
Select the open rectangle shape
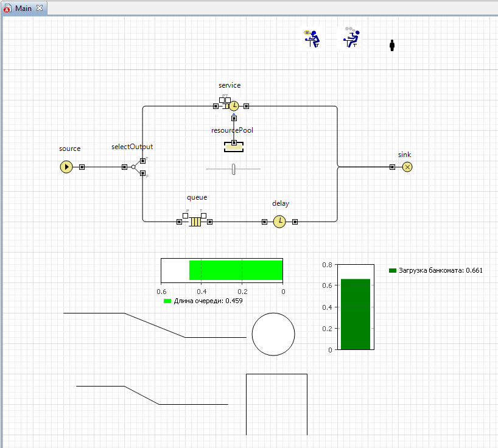pyautogui.click(x=276, y=404)
